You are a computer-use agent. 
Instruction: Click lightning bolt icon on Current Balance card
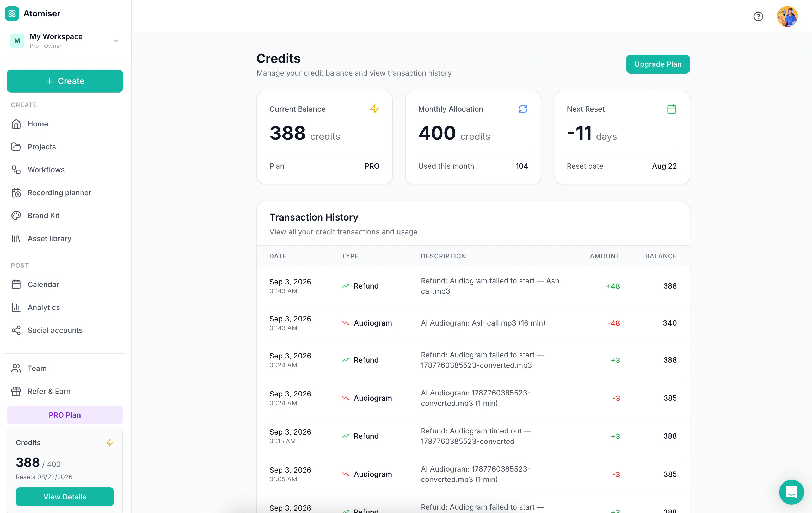[374, 109]
